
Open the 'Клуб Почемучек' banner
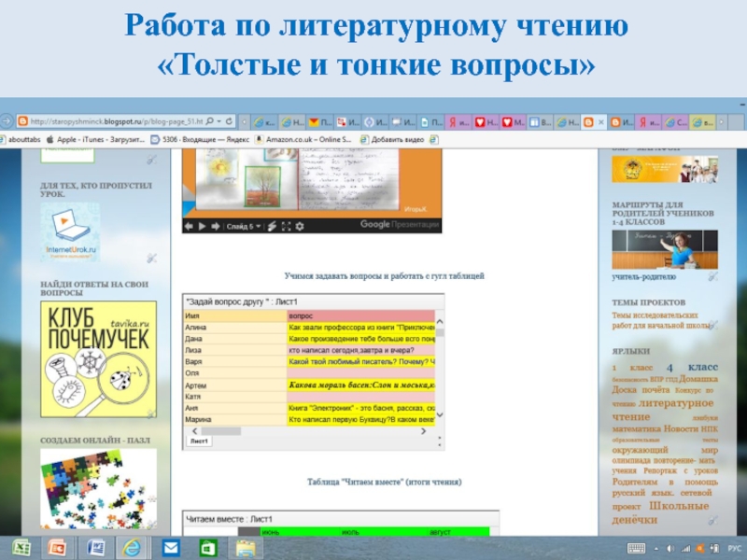(x=99, y=359)
